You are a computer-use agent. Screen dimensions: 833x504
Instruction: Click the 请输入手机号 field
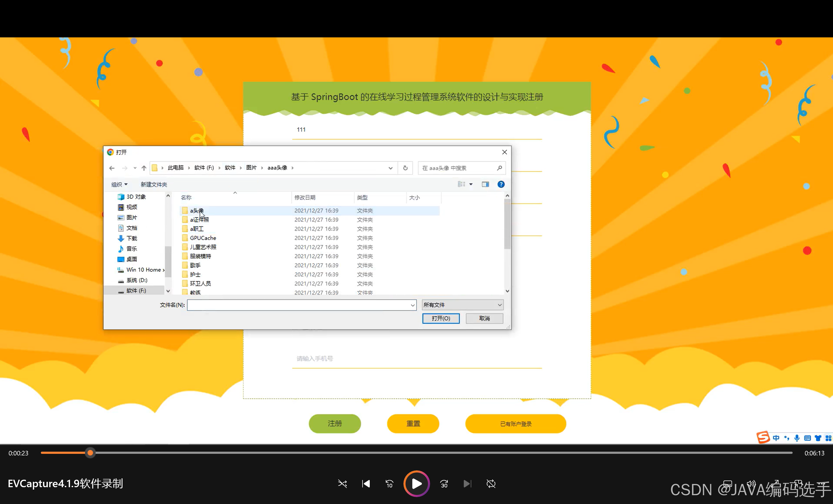417,359
